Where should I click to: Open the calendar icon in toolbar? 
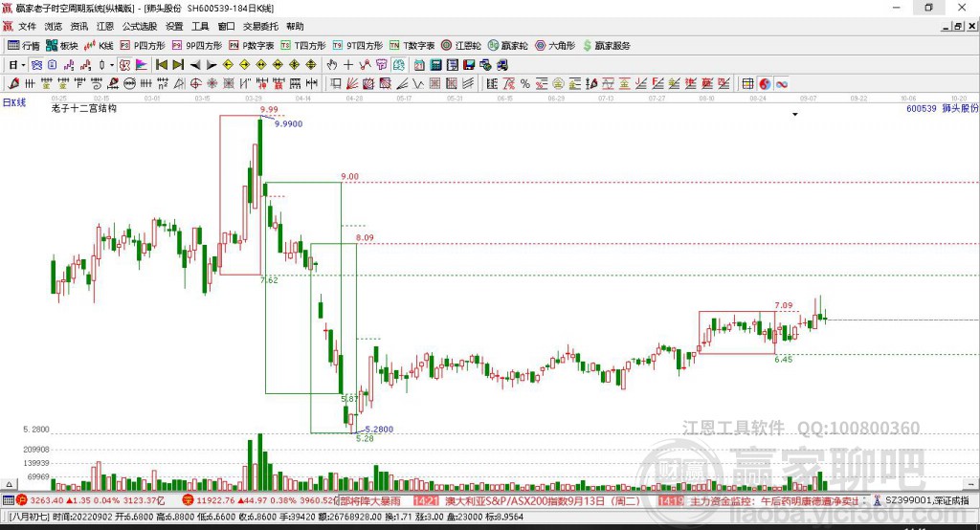click(x=419, y=65)
